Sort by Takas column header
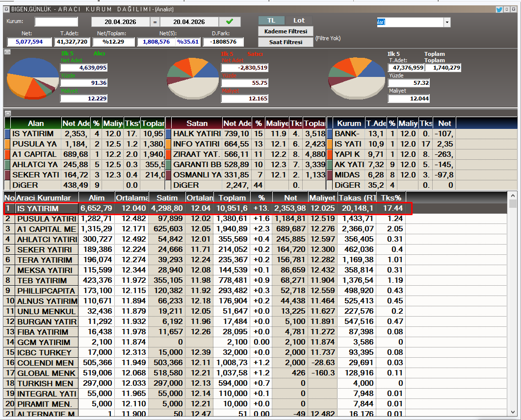521x420 pixels. [357, 198]
